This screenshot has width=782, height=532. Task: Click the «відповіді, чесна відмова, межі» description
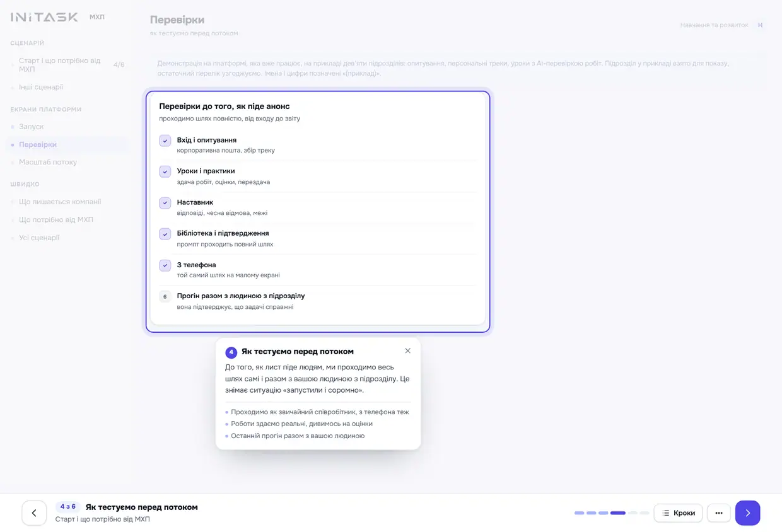point(222,213)
